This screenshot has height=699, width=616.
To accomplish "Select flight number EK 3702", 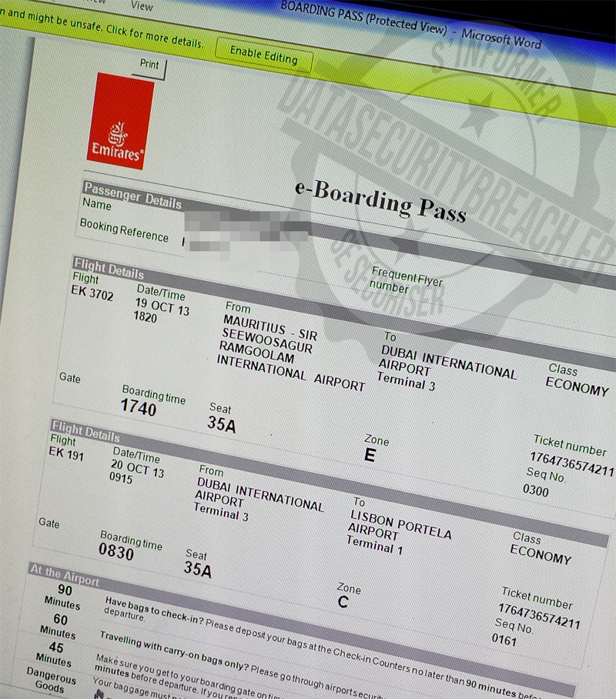I will coord(92,293).
